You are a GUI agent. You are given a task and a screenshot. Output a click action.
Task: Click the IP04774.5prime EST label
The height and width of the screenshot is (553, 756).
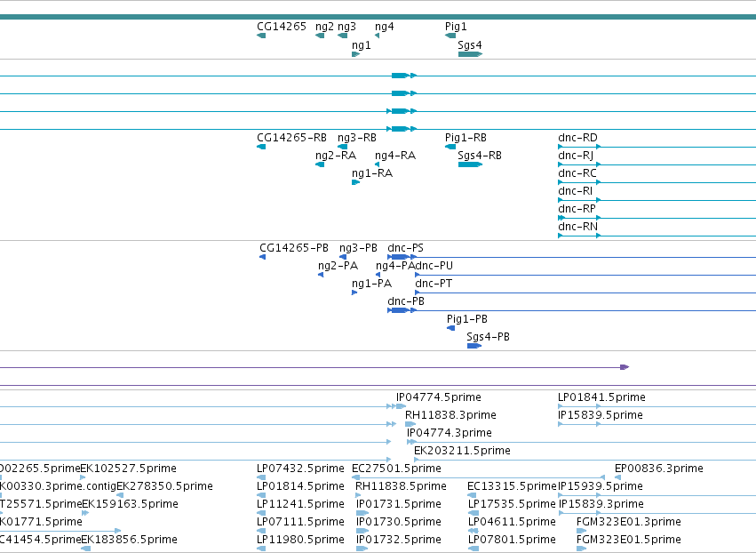tap(439, 397)
